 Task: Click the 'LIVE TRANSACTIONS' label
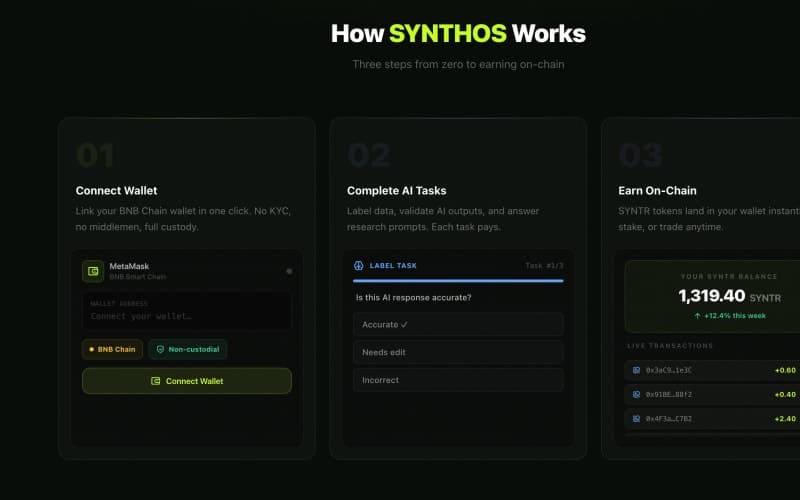point(670,345)
